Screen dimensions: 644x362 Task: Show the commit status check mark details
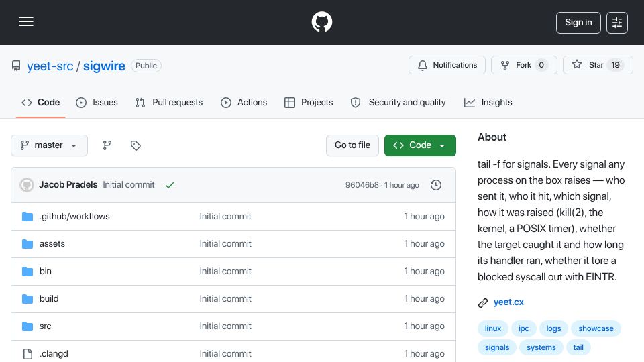(x=170, y=185)
